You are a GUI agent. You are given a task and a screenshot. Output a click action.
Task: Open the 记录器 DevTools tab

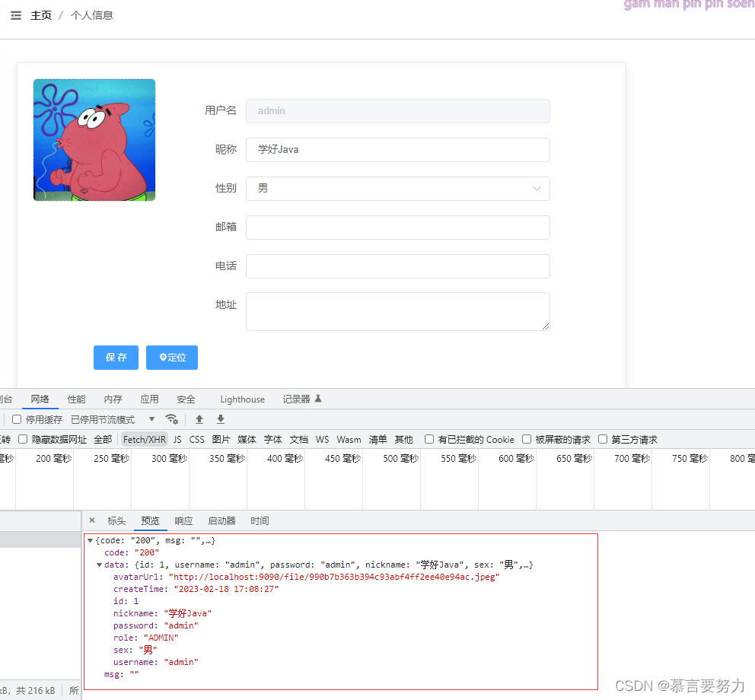[x=302, y=399]
